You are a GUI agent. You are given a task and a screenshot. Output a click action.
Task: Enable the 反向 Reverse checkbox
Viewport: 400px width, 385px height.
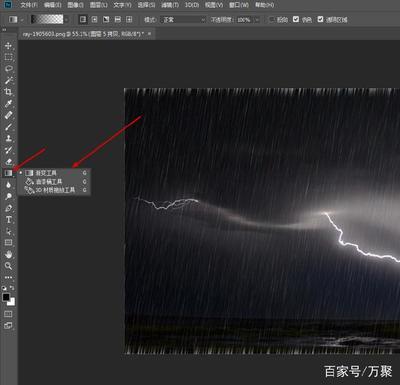272,20
